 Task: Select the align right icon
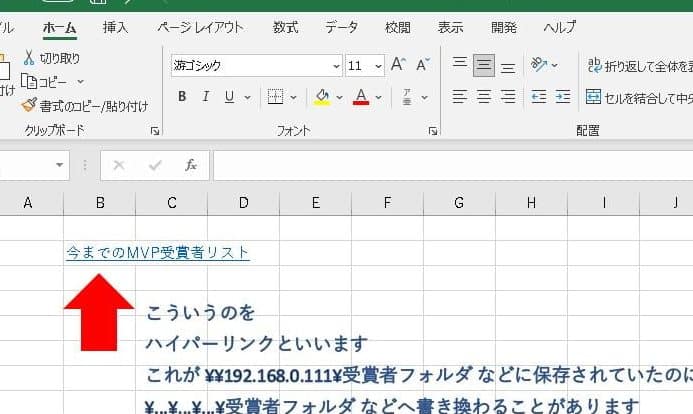[x=508, y=97]
